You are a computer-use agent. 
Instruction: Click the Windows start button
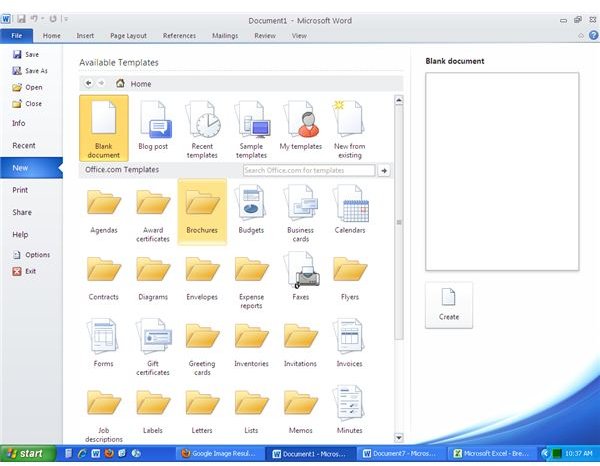[28, 454]
